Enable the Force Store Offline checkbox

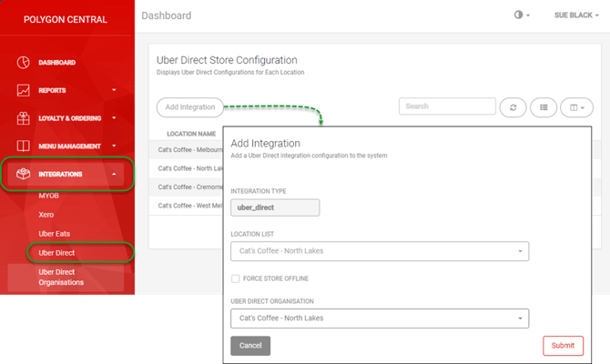[236, 278]
